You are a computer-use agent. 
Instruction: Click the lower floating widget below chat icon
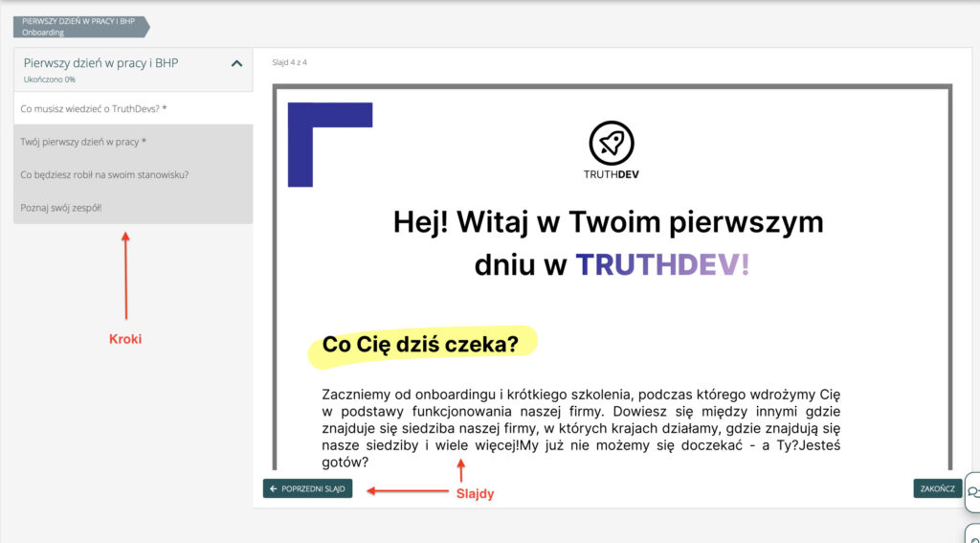coord(972,533)
